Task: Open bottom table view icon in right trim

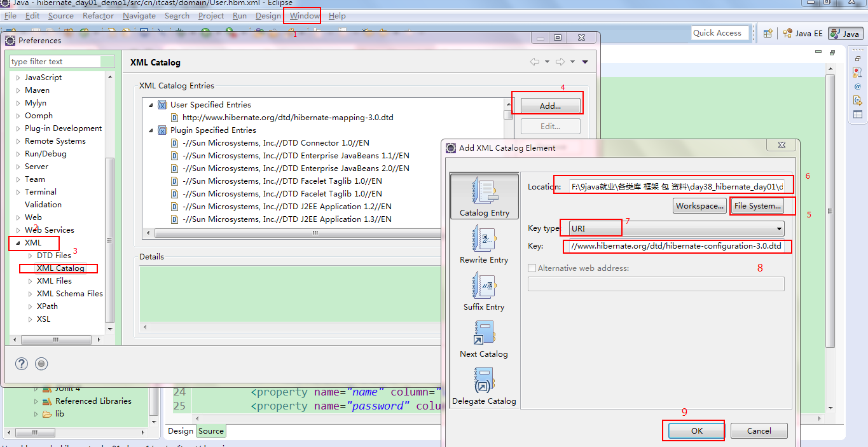Action: pyautogui.click(x=857, y=114)
